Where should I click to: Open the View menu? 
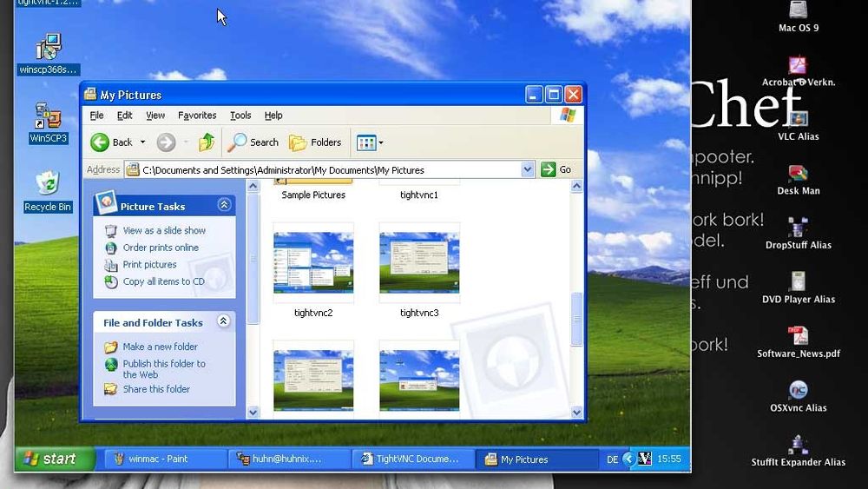pos(155,116)
